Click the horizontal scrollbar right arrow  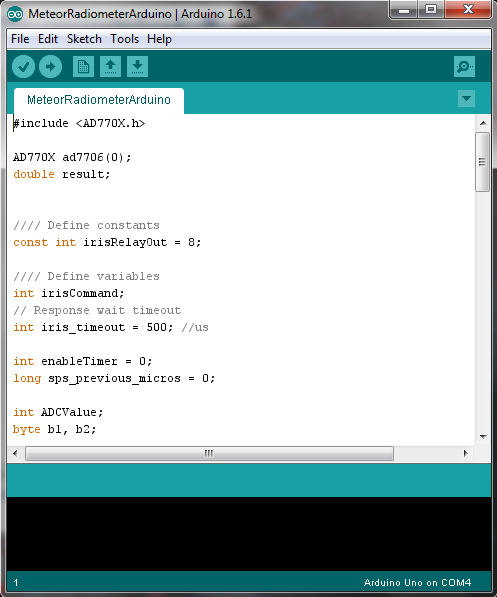click(465, 453)
